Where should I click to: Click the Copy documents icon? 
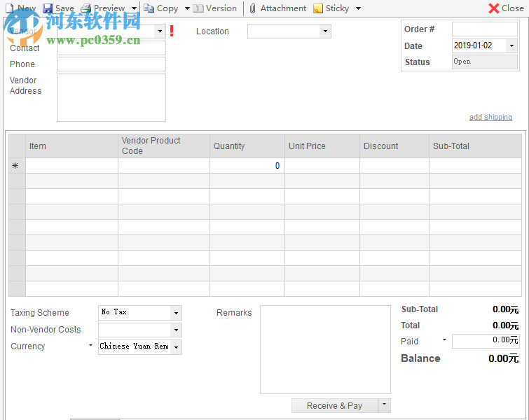point(149,8)
